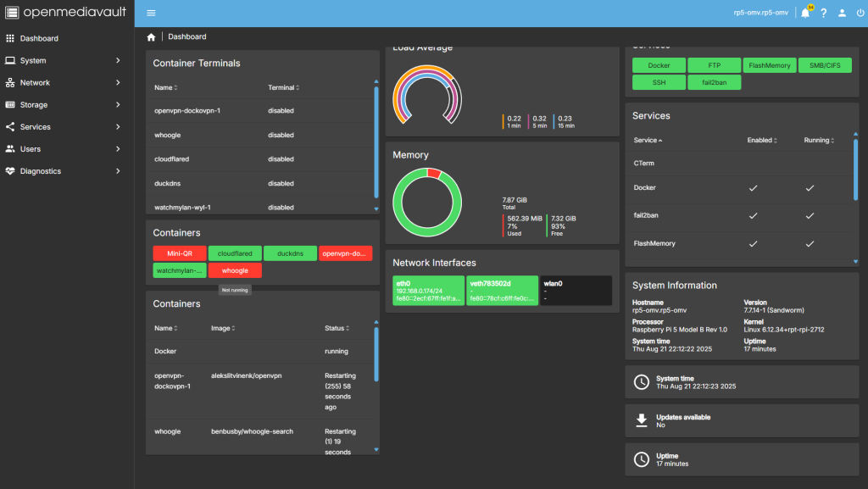Click the fail2ban Running checkmark

click(810, 215)
